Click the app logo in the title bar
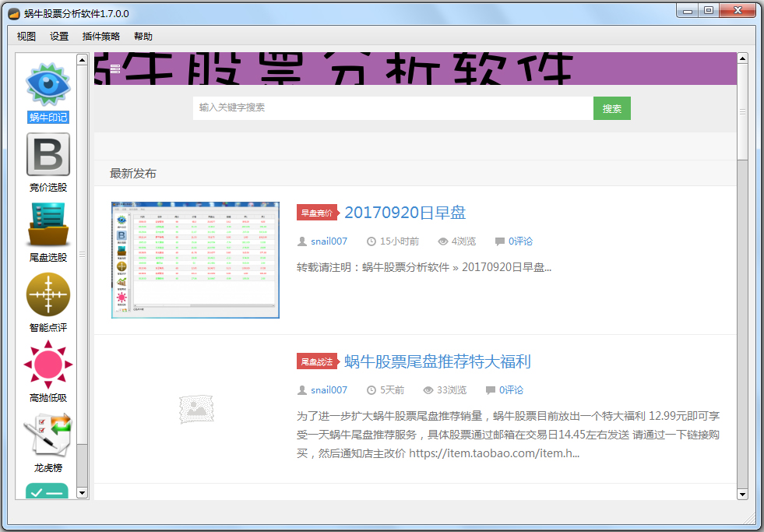The width and height of the screenshot is (764, 532). click(14, 14)
